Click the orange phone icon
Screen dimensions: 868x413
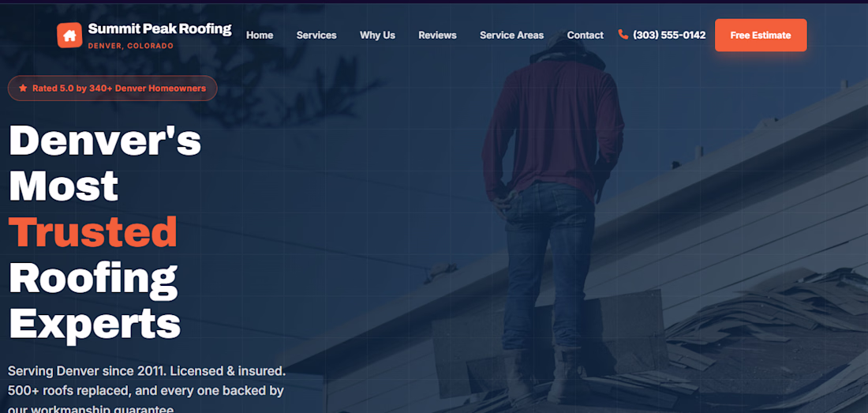click(x=623, y=35)
